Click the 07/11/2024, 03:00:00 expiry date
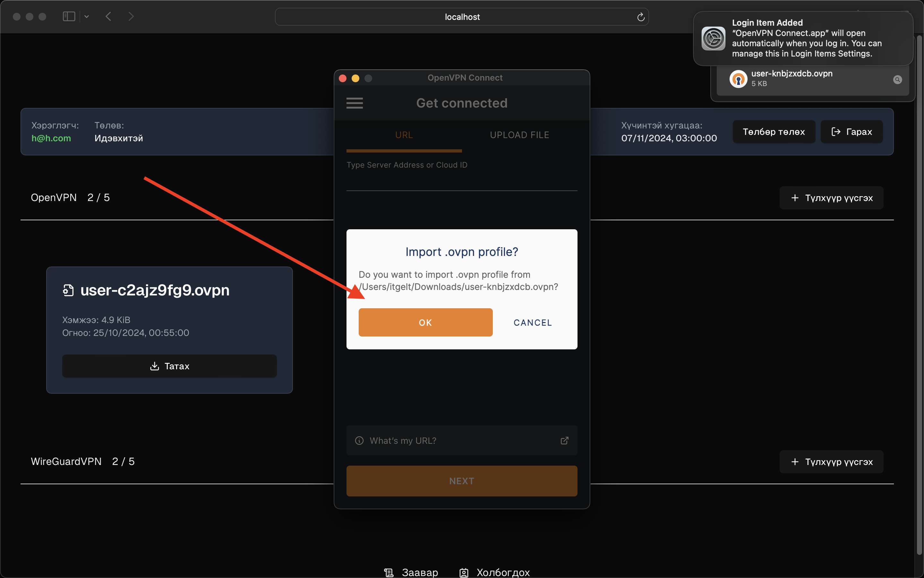The image size is (924, 578). (669, 138)
